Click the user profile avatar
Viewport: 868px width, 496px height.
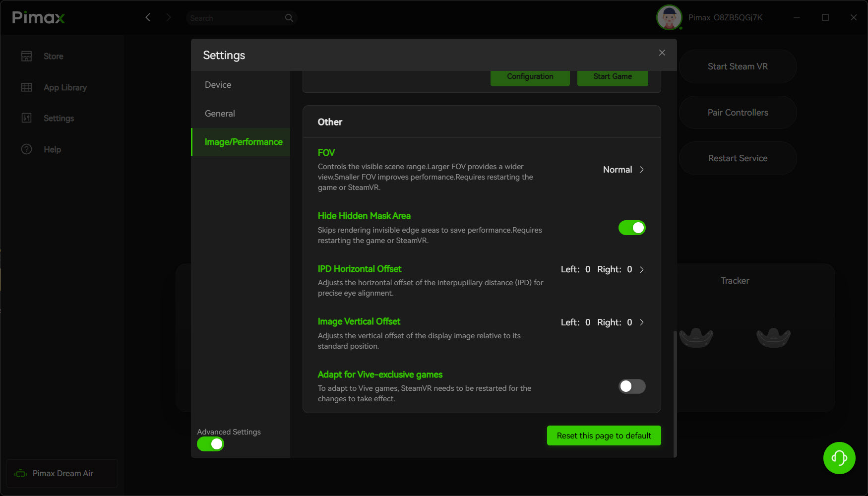point(669,18)
